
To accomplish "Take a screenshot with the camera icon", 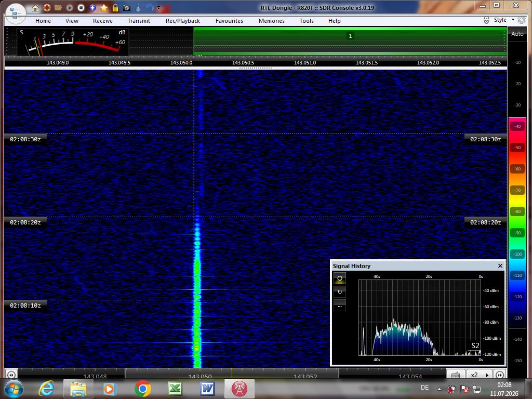I will tap(127, 7).
